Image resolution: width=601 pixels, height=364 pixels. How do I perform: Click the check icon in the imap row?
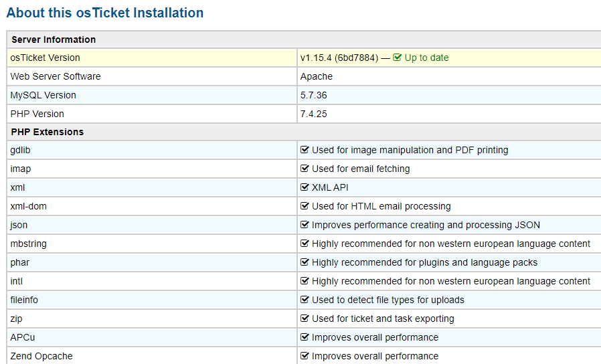[305, 169]
